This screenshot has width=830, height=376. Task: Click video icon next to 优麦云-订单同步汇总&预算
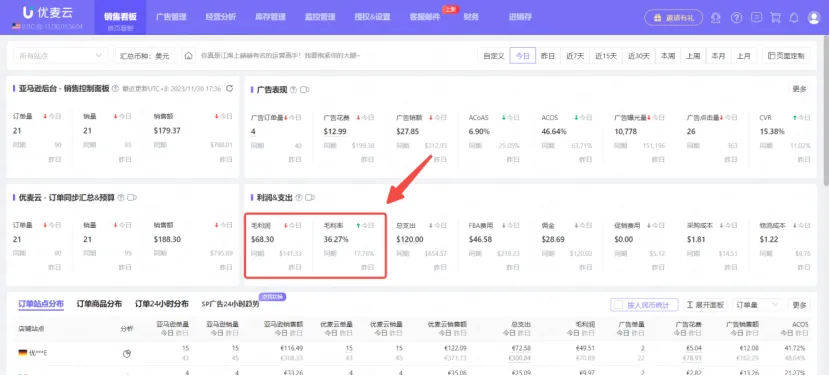(132, 198)
